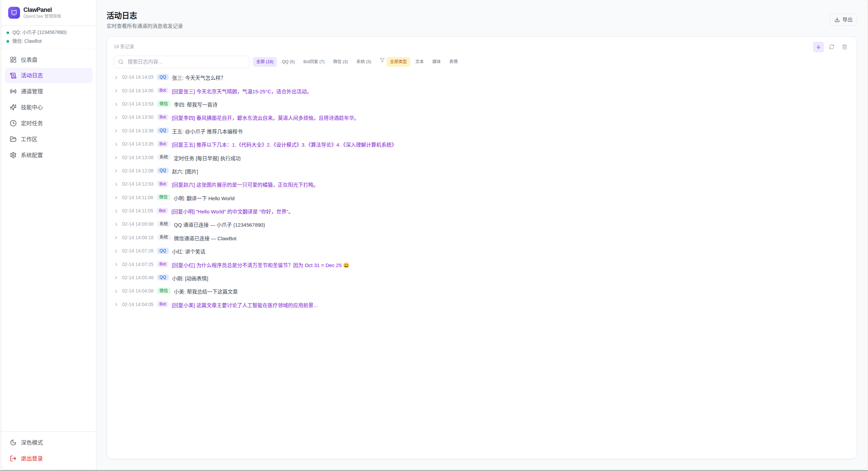Open 通道管理 channel management page

(32, 91)
